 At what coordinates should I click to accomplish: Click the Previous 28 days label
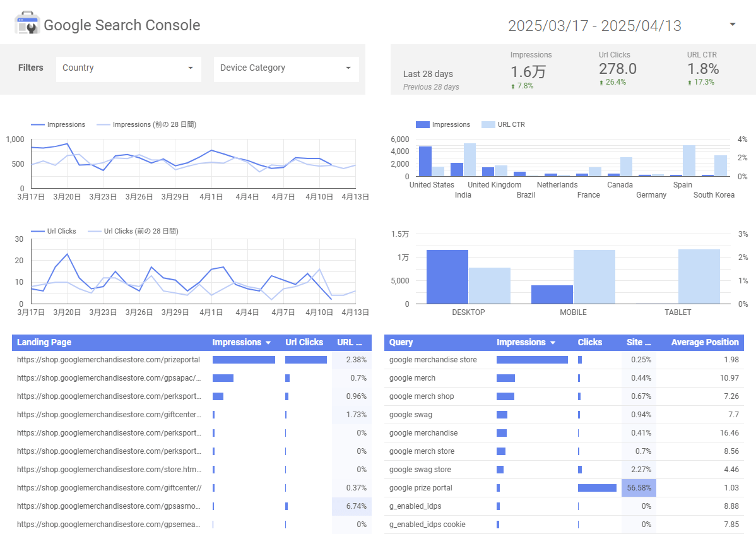(431, 87)
